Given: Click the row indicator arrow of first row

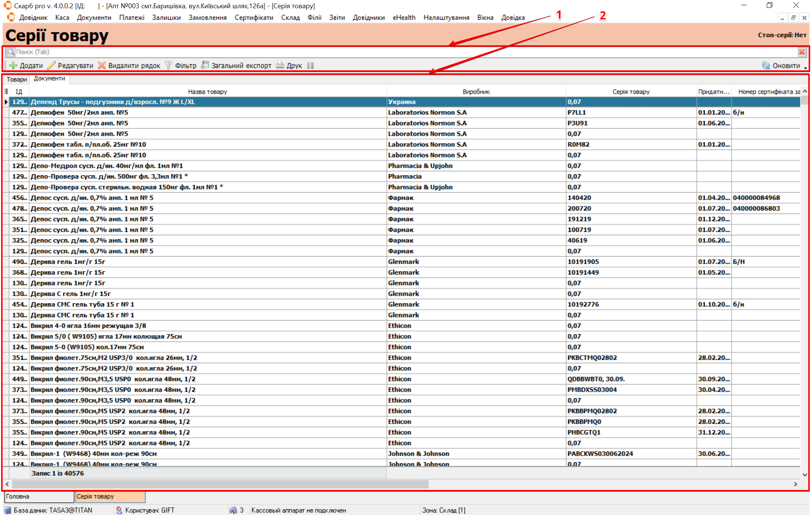Looking at the screenshot, I should pyautogui.click(x=6, y=102).
